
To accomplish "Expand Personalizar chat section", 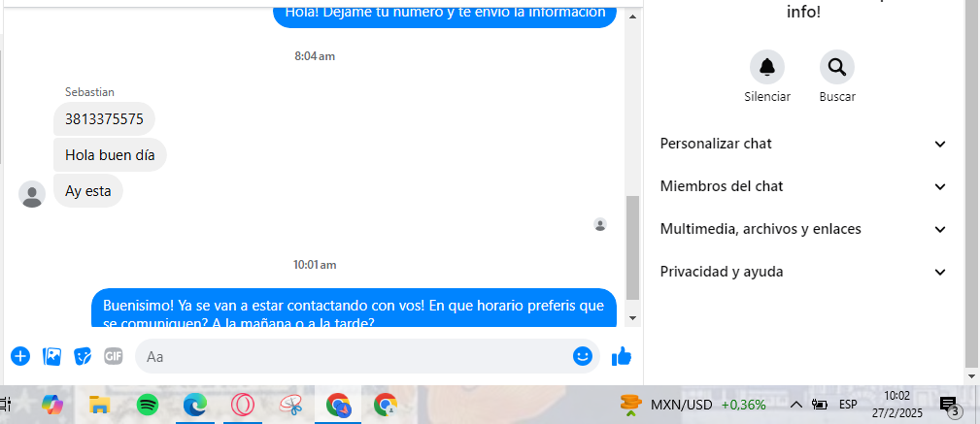I will (x=803, y=144).
